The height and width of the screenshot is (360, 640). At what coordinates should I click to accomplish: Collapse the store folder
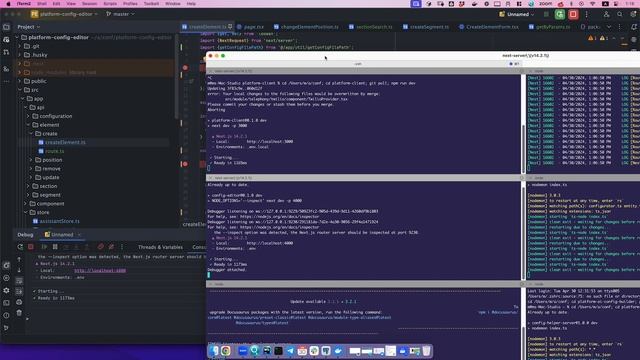pyautogui.click(x=25, y=212)
